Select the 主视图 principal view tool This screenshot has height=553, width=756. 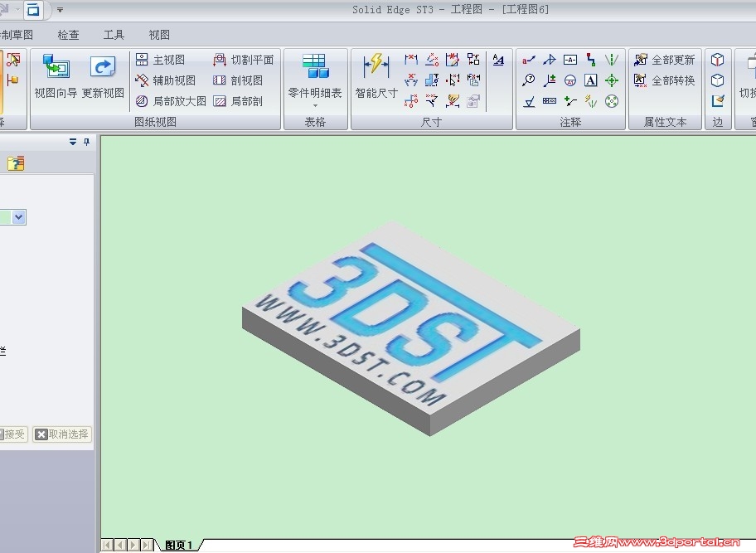point(161,60)
